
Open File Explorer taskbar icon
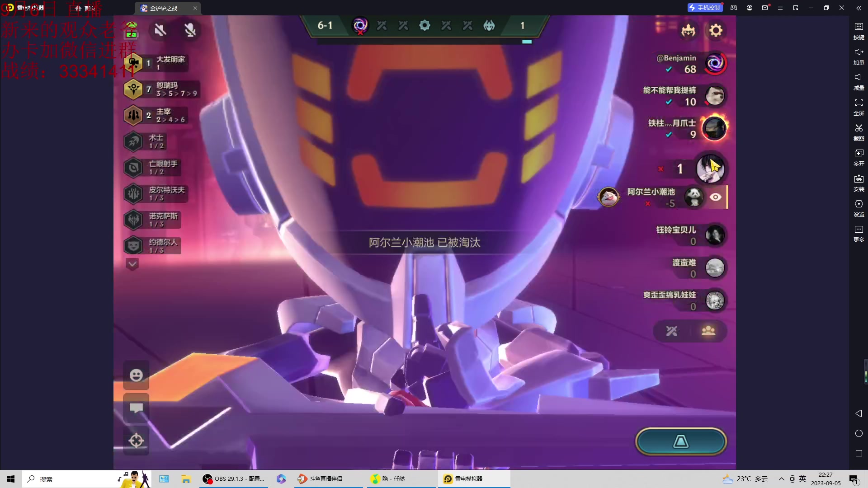pyautogui.click(x=185, y=479)
